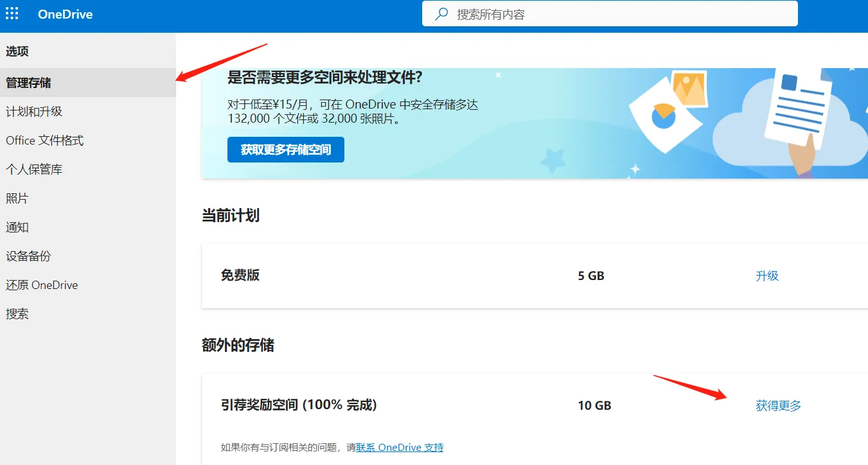Focus the 搜索所有内容 search box
The width and height of the screenshot is (868, 465).
(x=610, y=13)
